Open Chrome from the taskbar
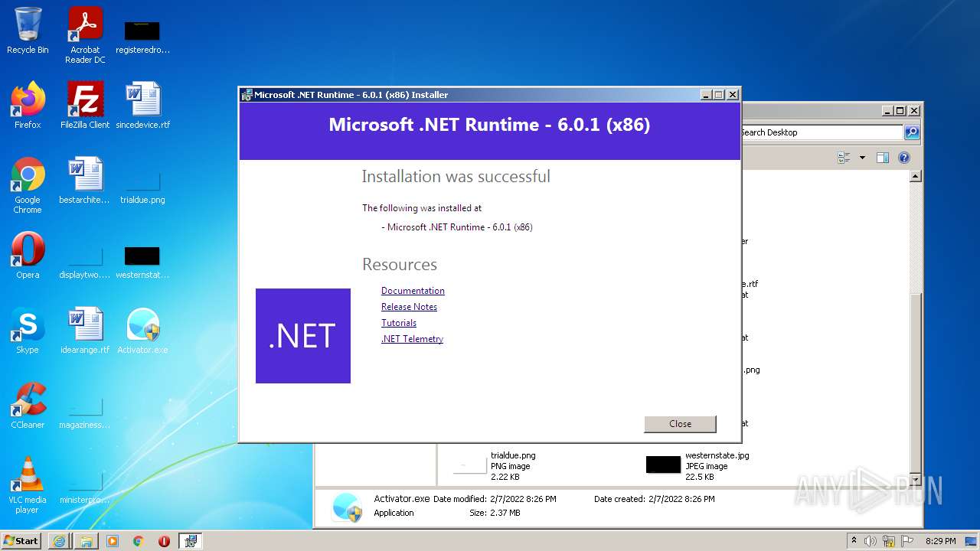The width and height of the screenshot is (980, 551). [x=139, y=541]
